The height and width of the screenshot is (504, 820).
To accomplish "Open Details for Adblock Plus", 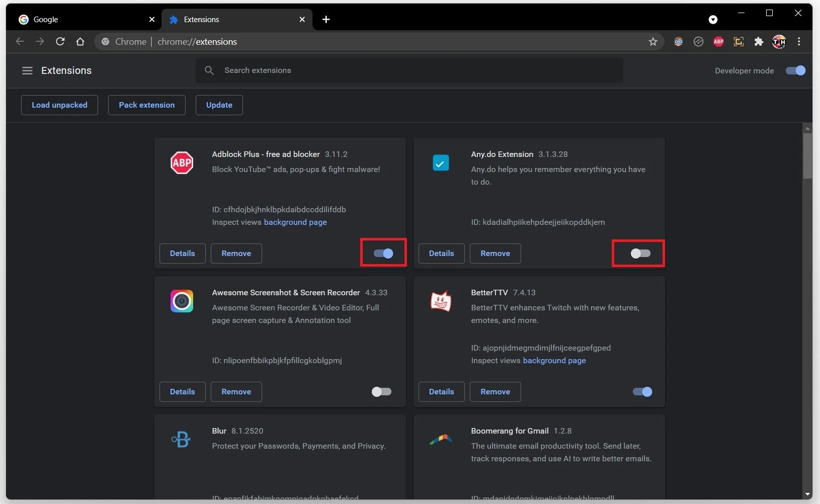I will click(182, 254).
